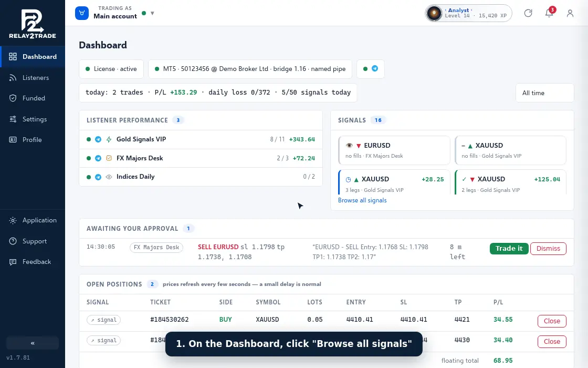Screen dimensions: 588x368
Task: Open Listeners in the sidebar
Action: [x=33, y=78]
